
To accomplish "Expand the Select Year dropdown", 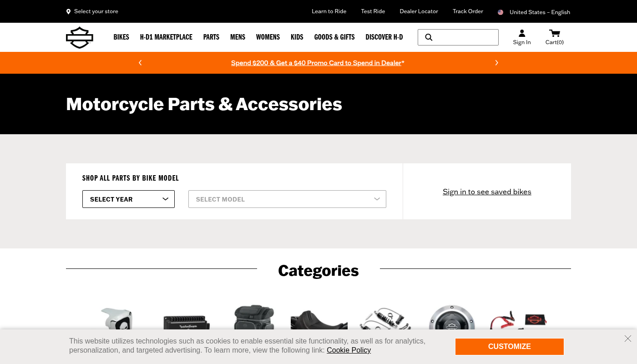I will pyautogui.click(x=128, y=199).
